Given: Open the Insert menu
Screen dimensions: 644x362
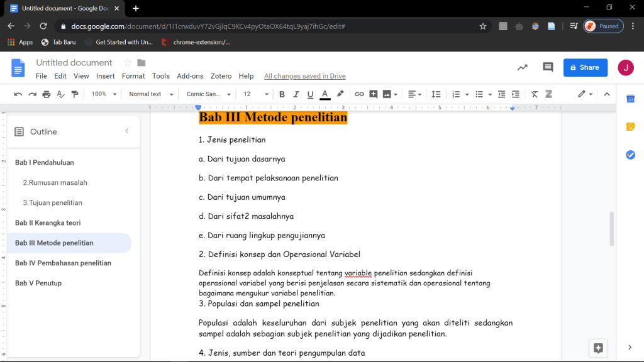Looking at the screenshot, I should (105, 76).
